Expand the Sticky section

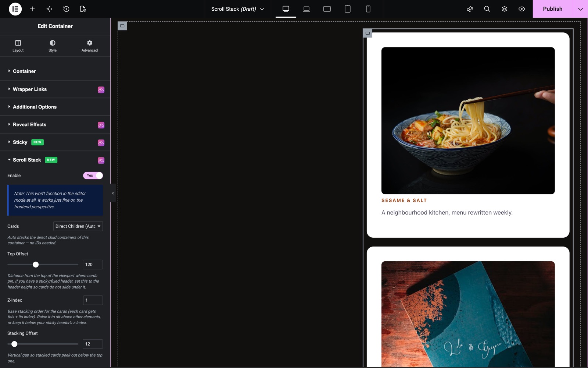click(x=55, y=142)
